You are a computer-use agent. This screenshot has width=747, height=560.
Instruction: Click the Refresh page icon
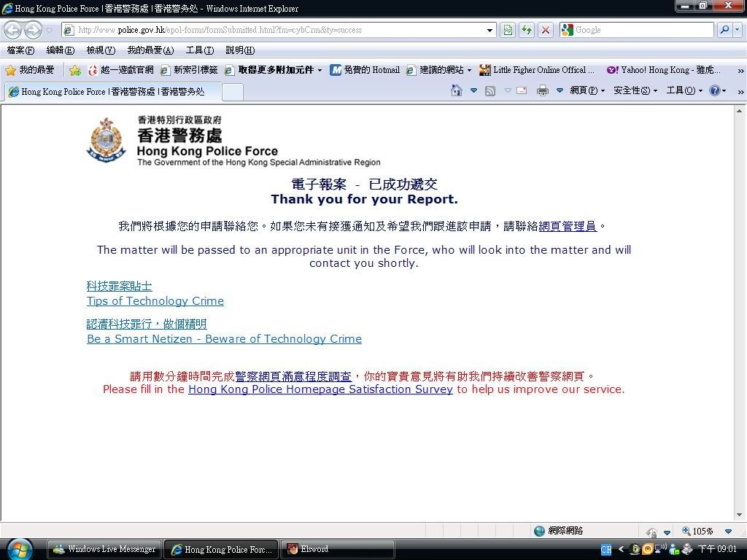pos(526,30)
